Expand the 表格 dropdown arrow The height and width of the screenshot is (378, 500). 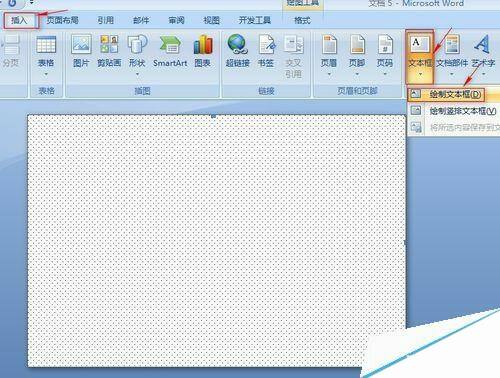(x=46, y=74)
